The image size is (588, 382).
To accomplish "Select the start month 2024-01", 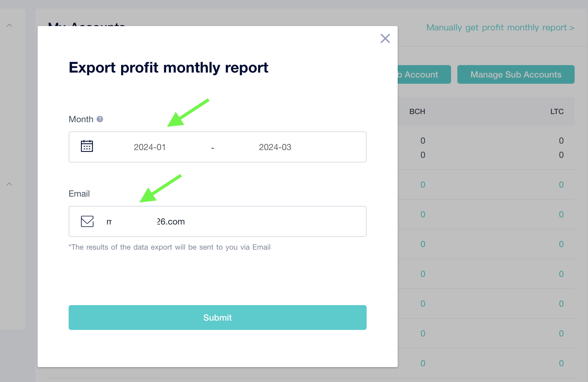I will click(150, 147).
